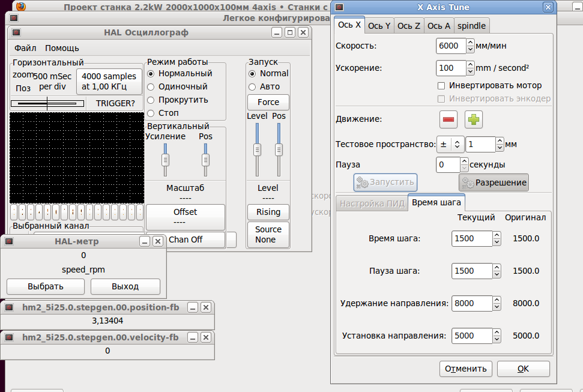Select Авто trigger mode
The image size is (583, 392).
click(x=264, y=86)
